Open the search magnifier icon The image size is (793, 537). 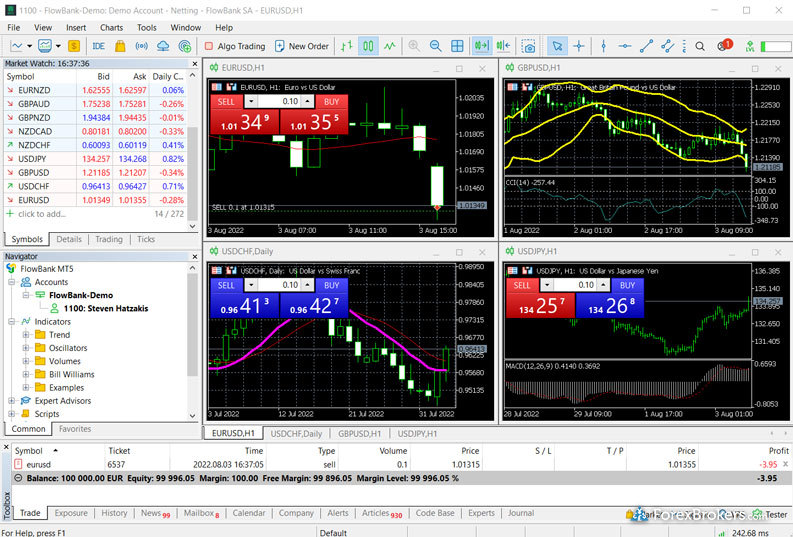[700, 46]
